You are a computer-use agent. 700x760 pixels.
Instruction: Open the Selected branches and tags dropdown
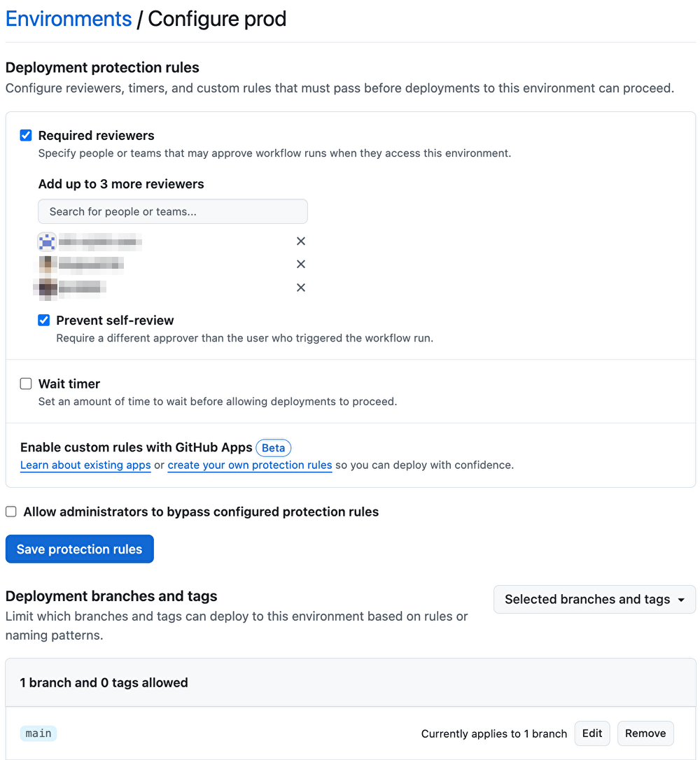[x=594, y=600]
